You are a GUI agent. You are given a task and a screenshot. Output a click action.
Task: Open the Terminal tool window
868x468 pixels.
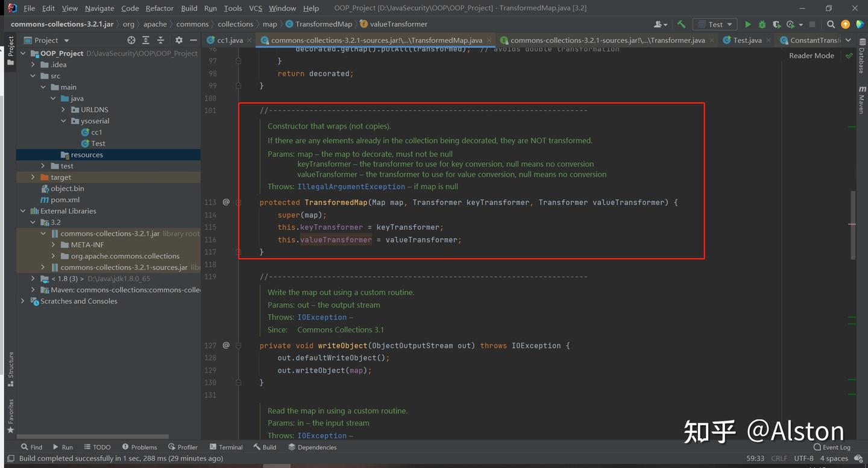(226, 447)
